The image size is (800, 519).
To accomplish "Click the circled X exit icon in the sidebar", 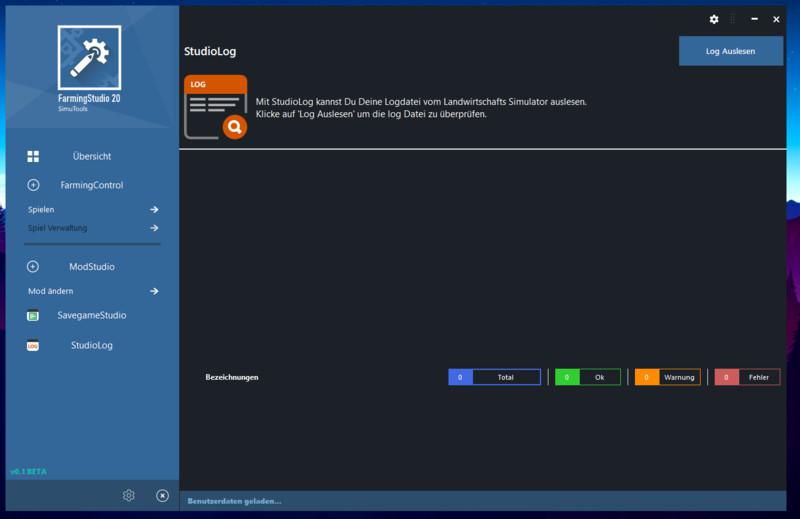I will [x=163, y=495].
